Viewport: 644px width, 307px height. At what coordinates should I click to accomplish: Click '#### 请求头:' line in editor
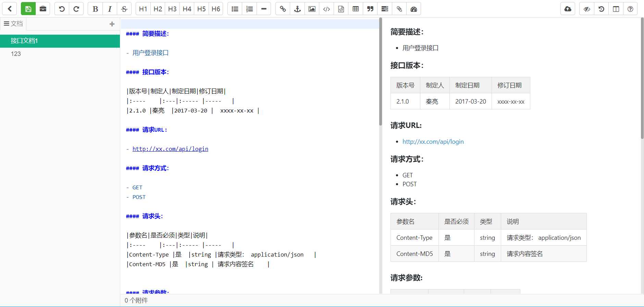144,216
